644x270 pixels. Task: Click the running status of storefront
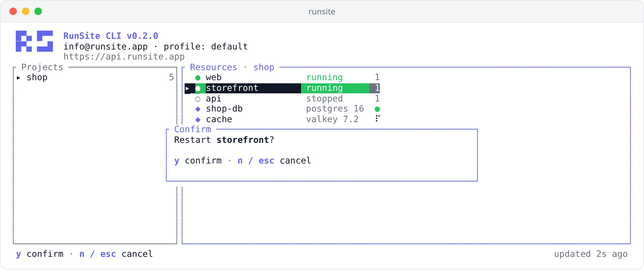point(325,88)
